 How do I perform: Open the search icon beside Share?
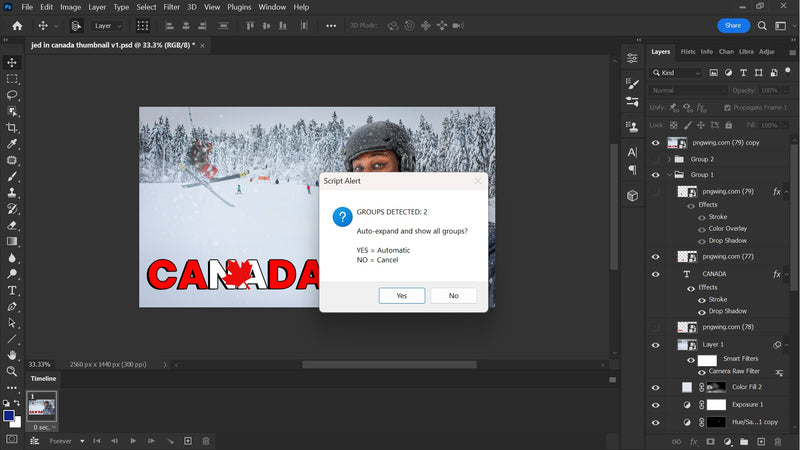[762, 25]
